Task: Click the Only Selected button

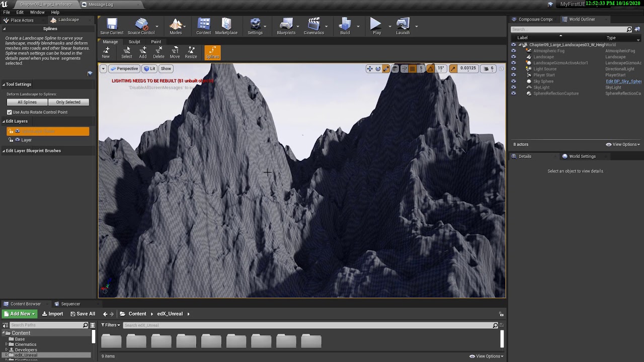Action: 68,102
